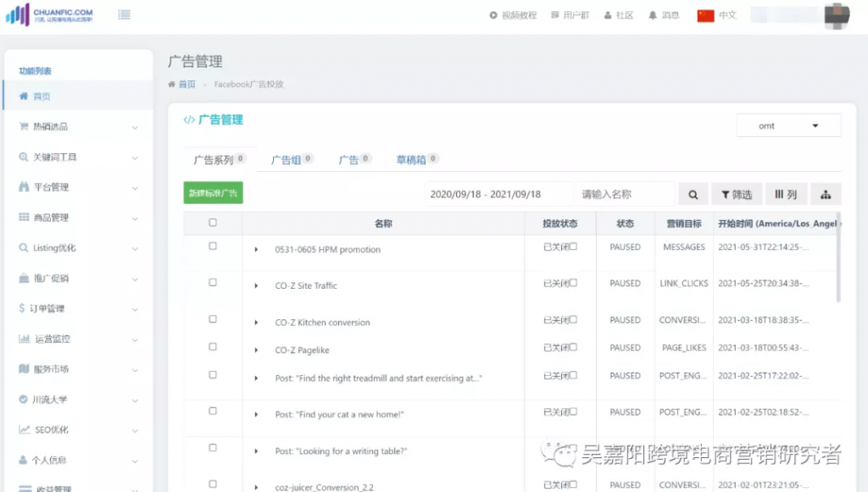Click the SEO optimization line-chart icon
868x492 pixels.
click(25, 429)
